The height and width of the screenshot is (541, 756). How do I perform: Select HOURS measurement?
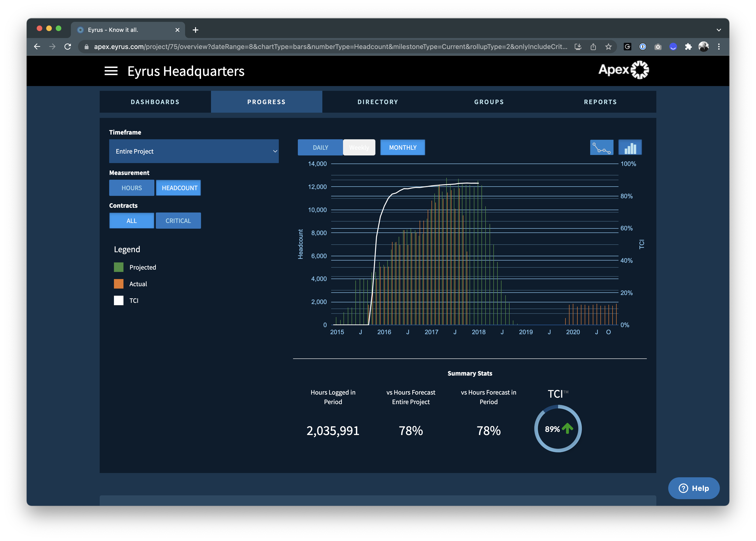click(x=132, y=188)
